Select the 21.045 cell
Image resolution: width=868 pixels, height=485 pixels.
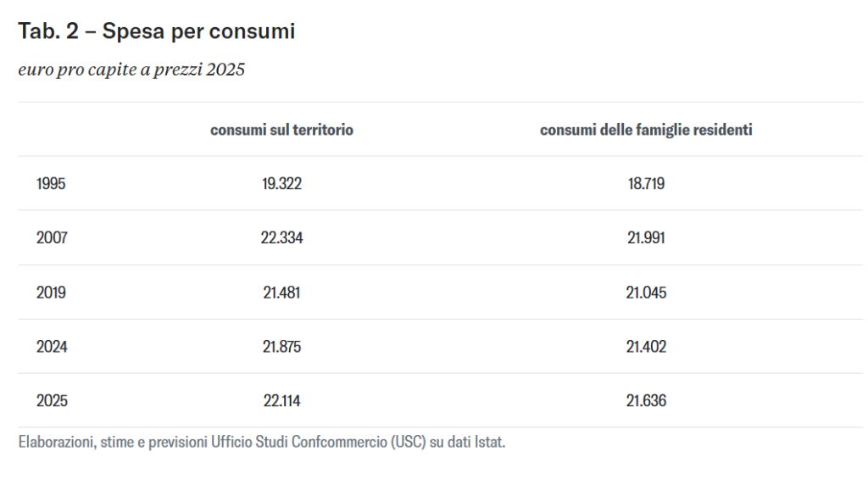[646, 293]
